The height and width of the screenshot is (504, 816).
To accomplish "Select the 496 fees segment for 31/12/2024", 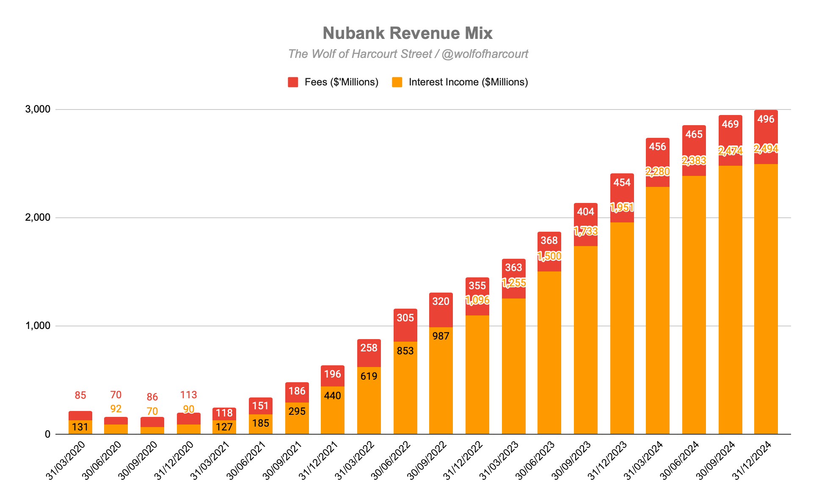I will [x=766, y=131].
